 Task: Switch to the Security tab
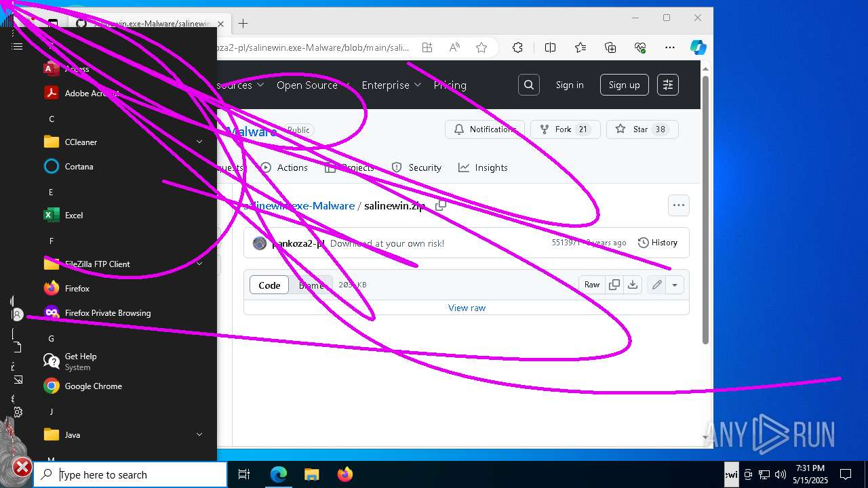click(416, 167)
